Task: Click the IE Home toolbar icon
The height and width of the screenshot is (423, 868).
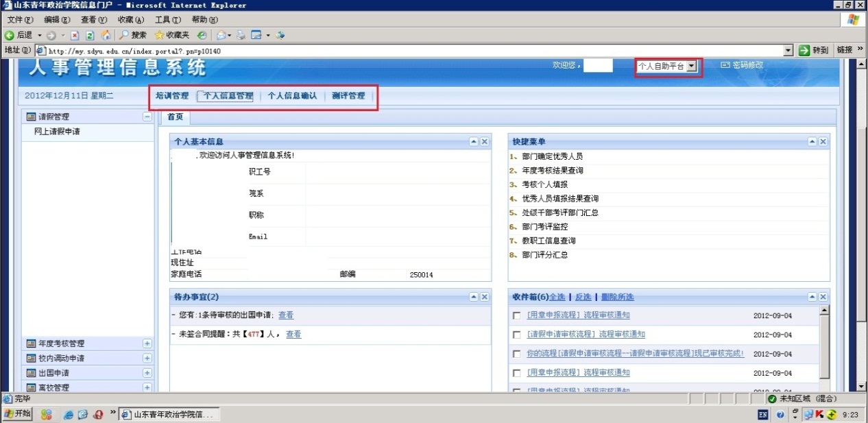Action: pos(106,35)
